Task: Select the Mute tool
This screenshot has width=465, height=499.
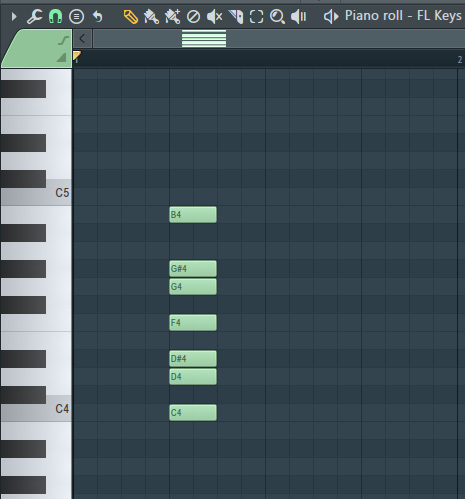Action: pyautogui.click(x=214, y=17)
